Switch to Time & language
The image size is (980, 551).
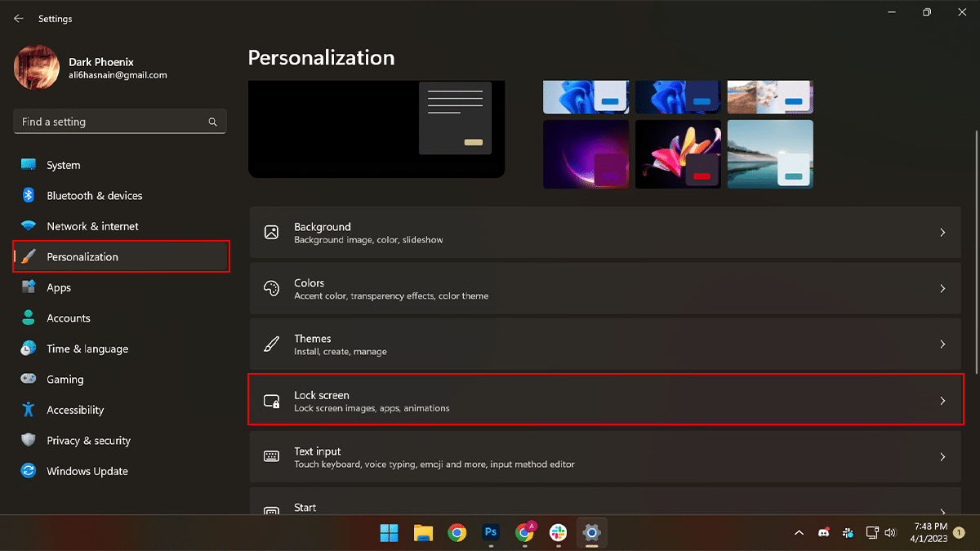pos(87,349)
